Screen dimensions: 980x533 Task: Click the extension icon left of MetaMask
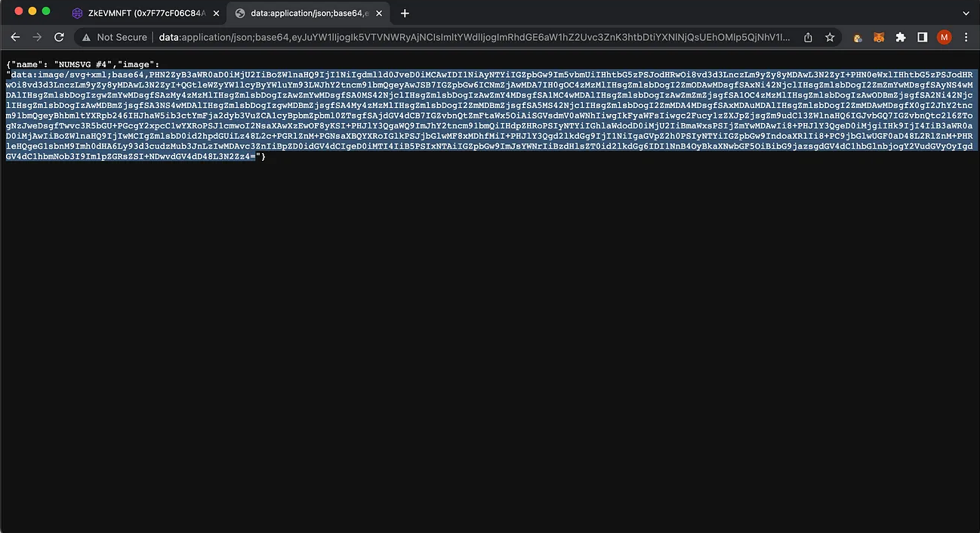[858, 37]
